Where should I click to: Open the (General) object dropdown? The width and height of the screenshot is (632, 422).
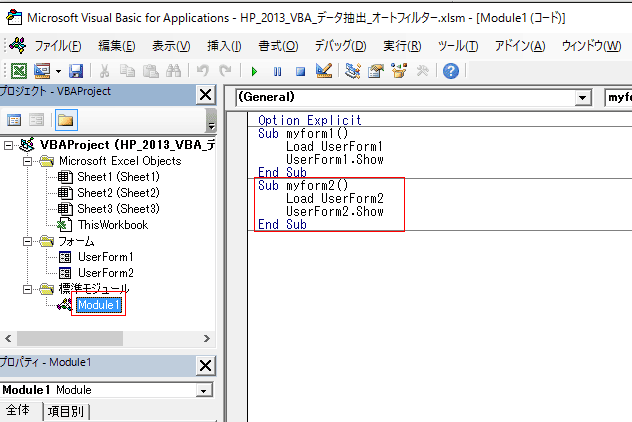coord(583,98)
